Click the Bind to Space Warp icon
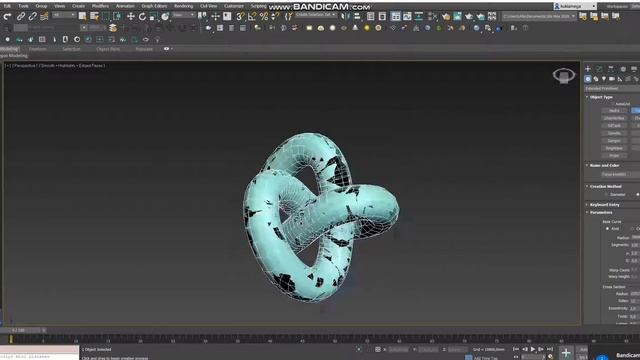Screen dimensions: 640x360 [x=44, y=16]
